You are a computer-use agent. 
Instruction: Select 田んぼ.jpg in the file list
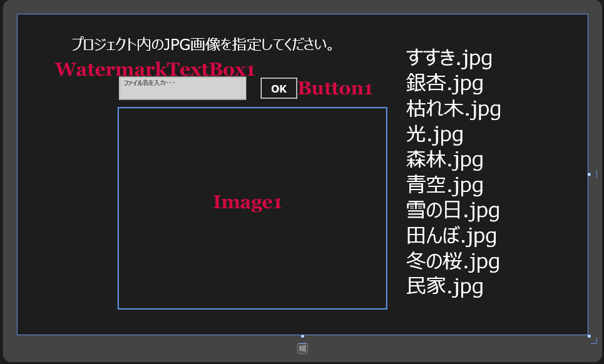coord(451,236)
